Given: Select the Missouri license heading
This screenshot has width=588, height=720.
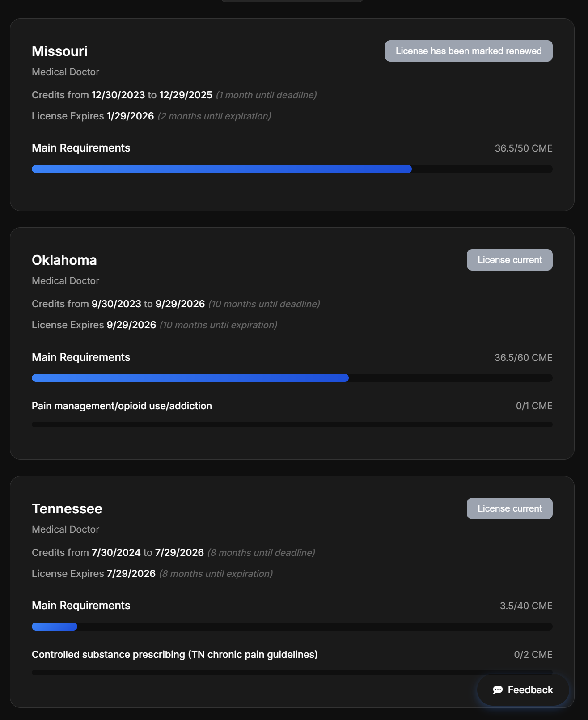Looking at the screenshot, I should click(59, 51).
